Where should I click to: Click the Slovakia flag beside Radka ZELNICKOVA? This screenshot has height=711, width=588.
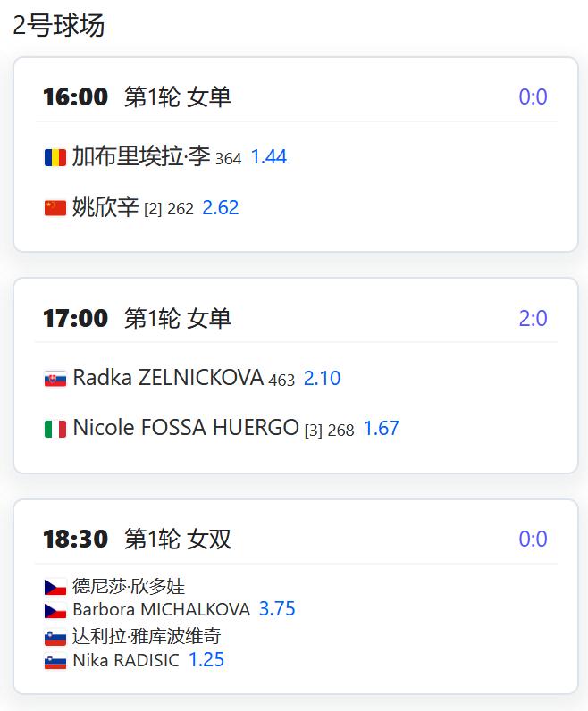pos(55,378)
